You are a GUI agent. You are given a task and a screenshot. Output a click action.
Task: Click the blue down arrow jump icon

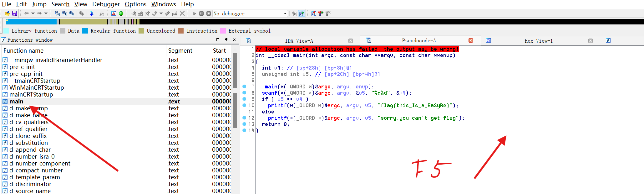pos(92,13)
